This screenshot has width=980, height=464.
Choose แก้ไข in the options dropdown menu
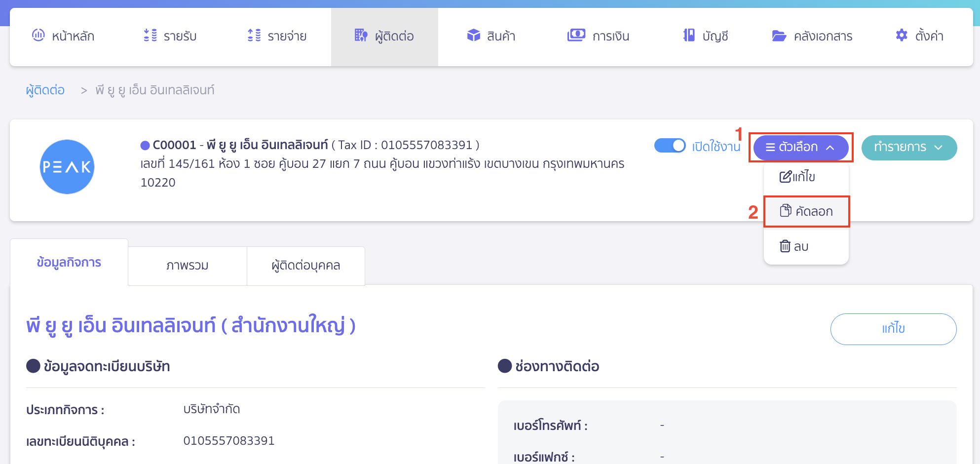(x=797, y=177)
